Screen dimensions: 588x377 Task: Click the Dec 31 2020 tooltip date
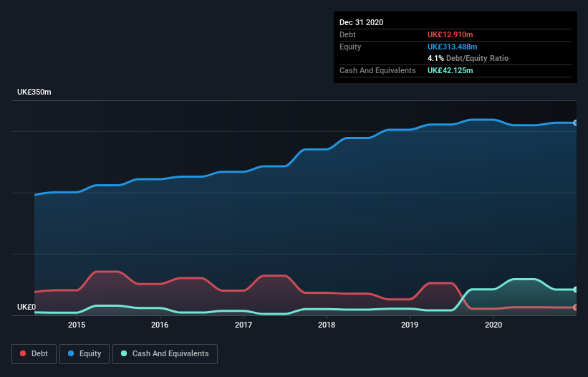point(361,22)
